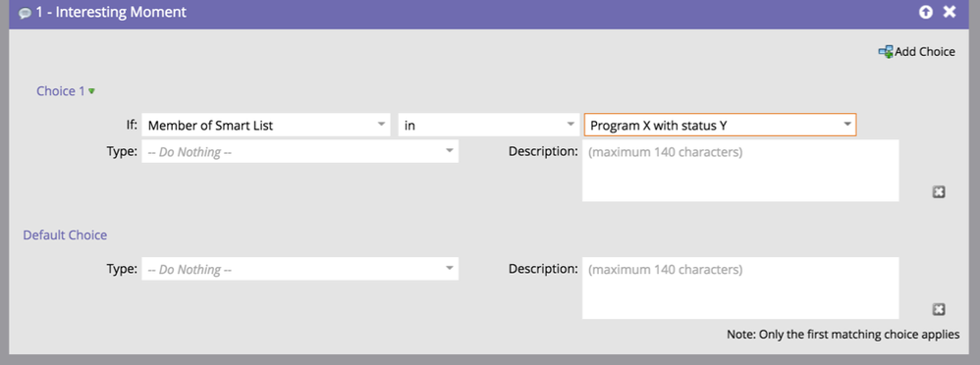
Task: Click the arrow on Program X with status Y dropdown
Action: (x=846, y=125)
